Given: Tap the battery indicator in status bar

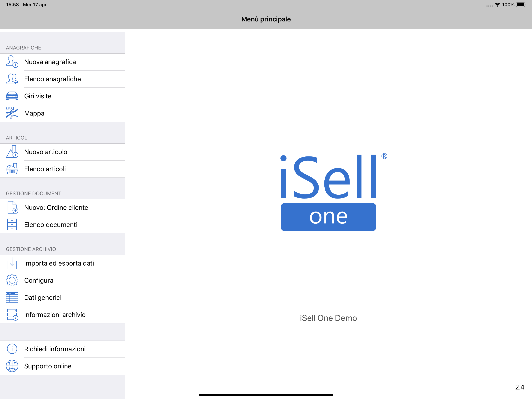Looking at the screenshot, I should (x=521, y=4).
